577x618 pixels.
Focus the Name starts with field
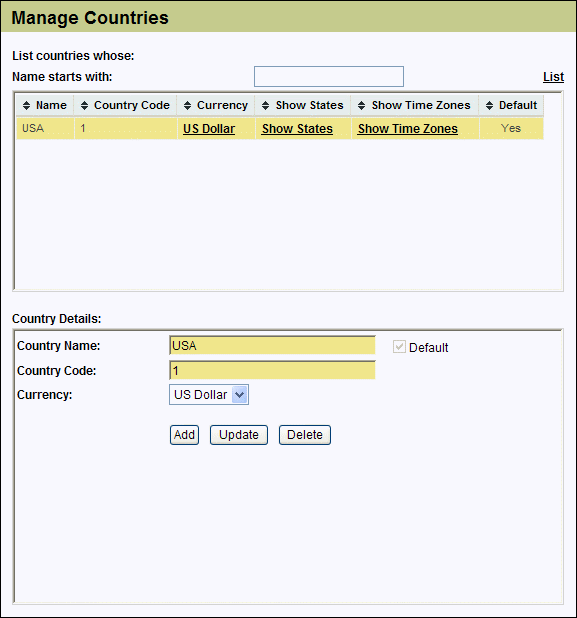pyautogui.click(x=329, y=76)
